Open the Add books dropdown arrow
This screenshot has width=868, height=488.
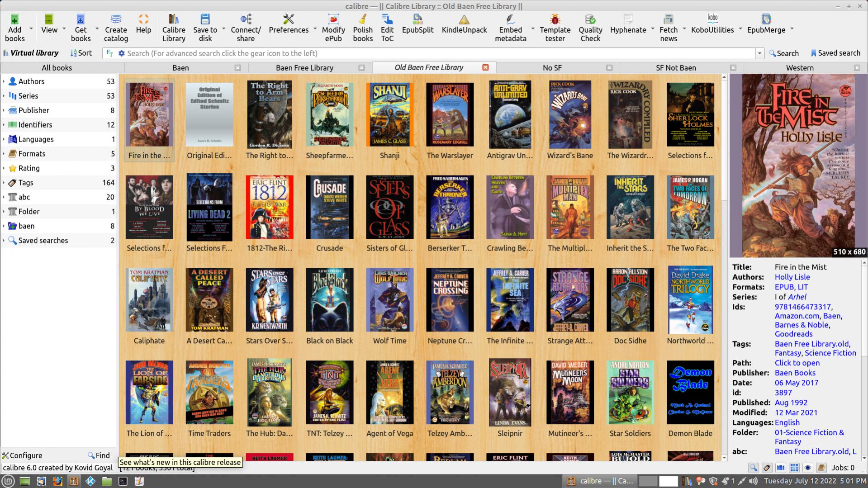coord(31,29)
